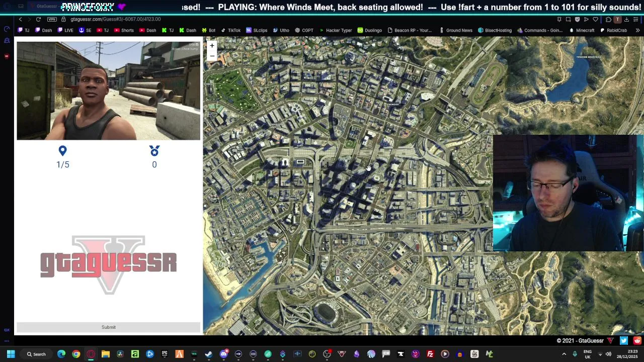Open the pinboard icon in browser toolbar

pyautogui.click(x=559, y=19)
